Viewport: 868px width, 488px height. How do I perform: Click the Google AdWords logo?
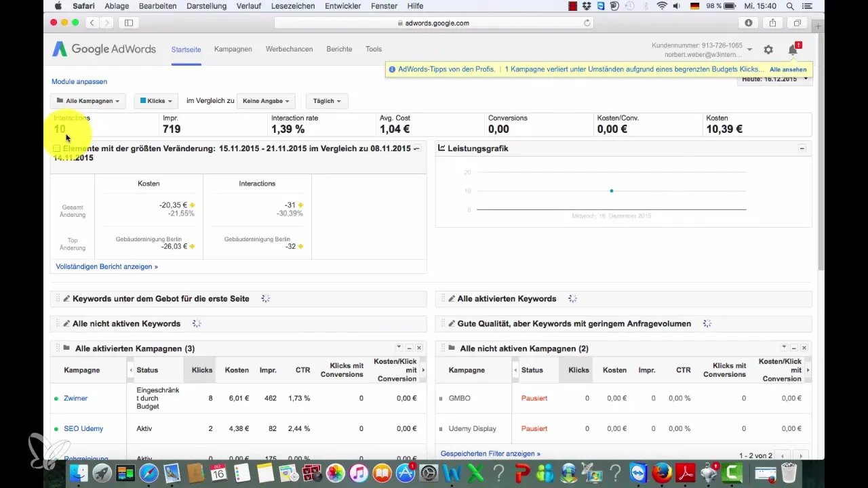(104, 49)
